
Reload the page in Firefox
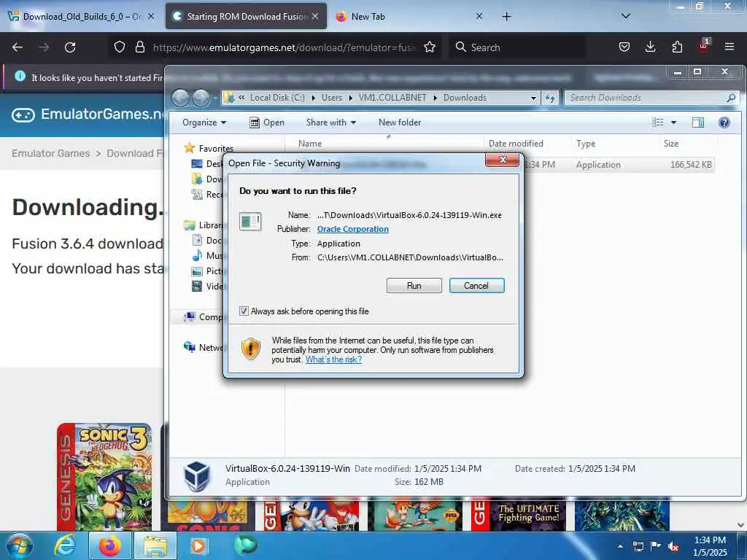(x=70, y=47)
